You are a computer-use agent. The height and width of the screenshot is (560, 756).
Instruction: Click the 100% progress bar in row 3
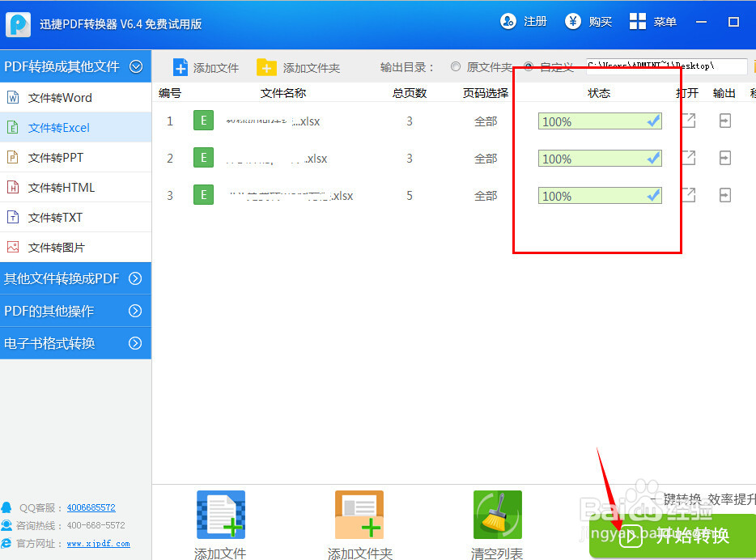[600, 196]
